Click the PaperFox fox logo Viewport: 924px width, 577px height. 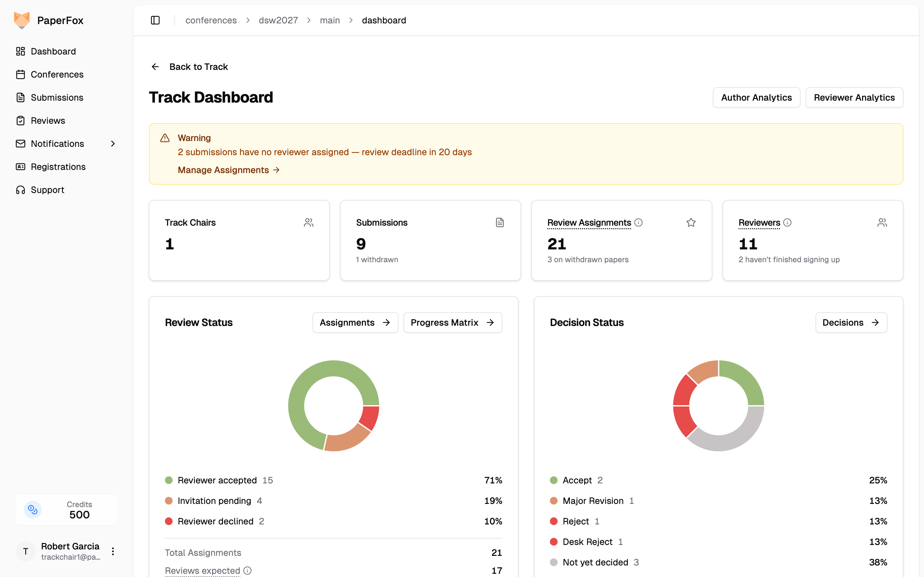pos(22,20)
